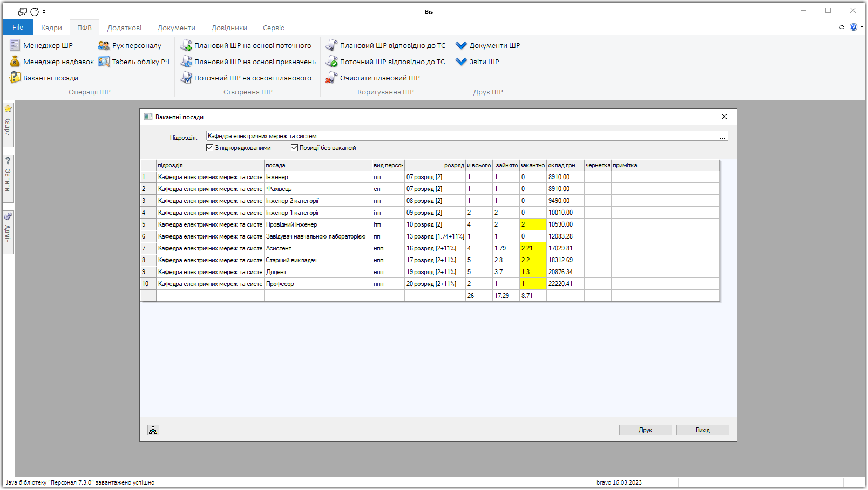Select the Професор row cell
This screenshot has width=868, height=490.
[x=318, y=284]
